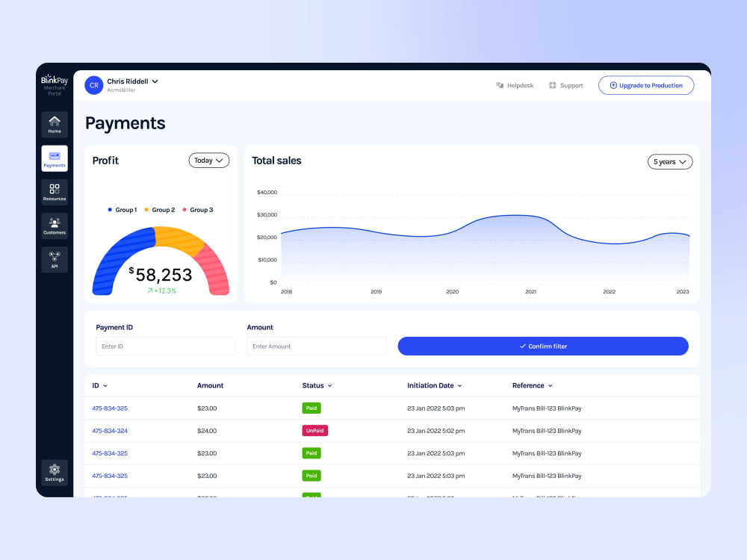
Task: Open the Reference column sort chevron
Action: (x=551, y=386)
